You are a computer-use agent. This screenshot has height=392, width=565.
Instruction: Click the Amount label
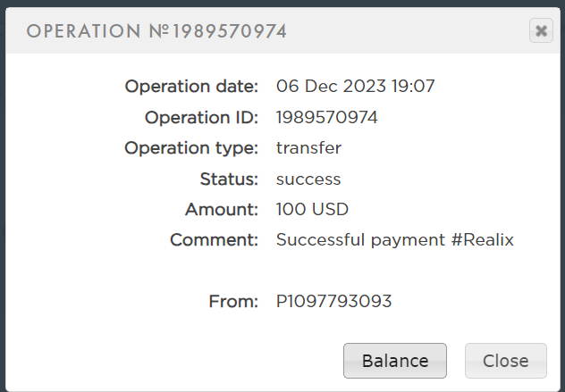point(222,210)
